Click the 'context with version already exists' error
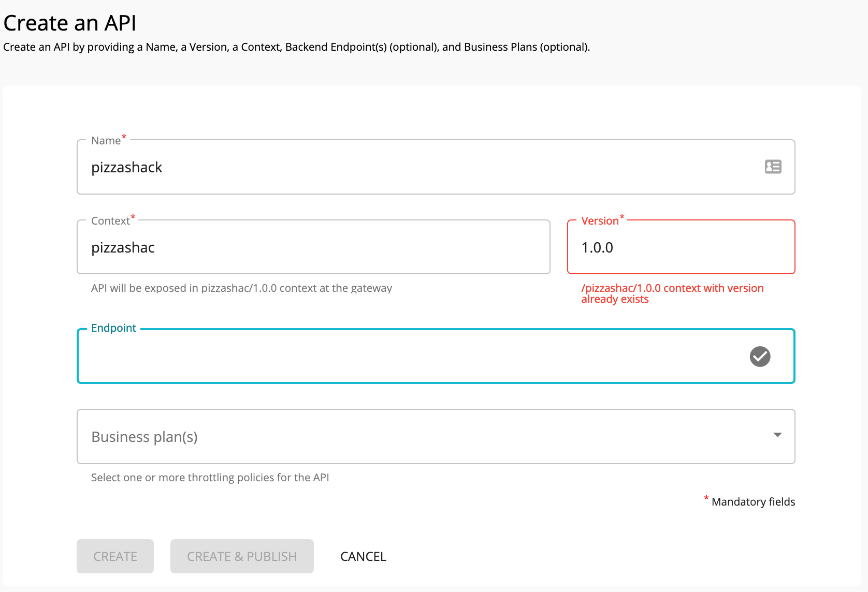868x592 pixels. tap(672, 293)
